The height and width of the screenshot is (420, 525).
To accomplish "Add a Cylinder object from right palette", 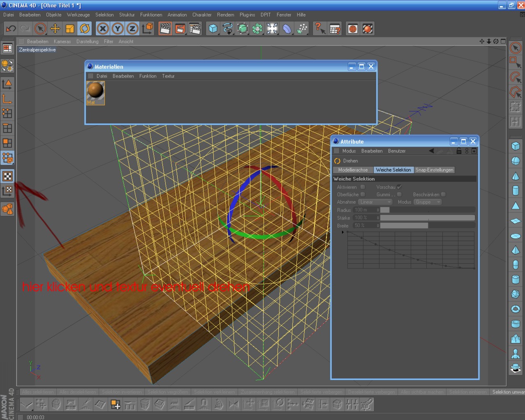I will [516, 190].
